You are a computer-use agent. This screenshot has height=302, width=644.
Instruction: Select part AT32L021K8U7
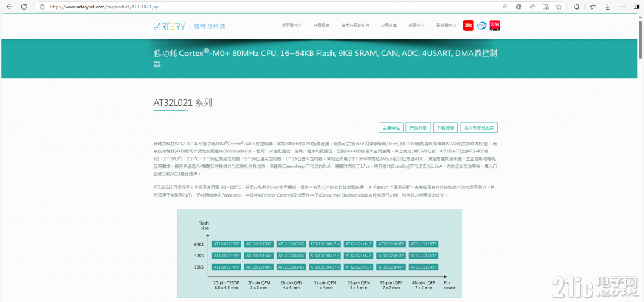click(359, 244)
